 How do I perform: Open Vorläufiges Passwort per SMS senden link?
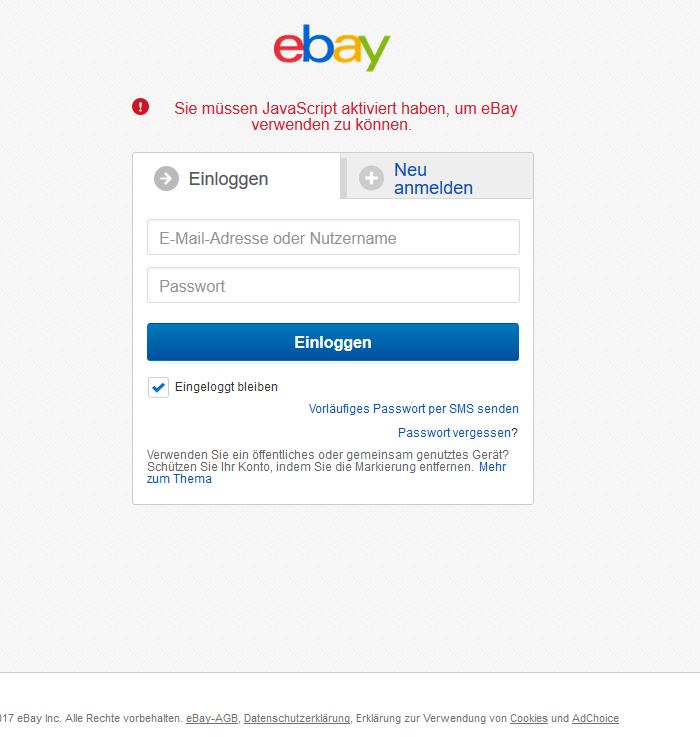coord(414,409)
